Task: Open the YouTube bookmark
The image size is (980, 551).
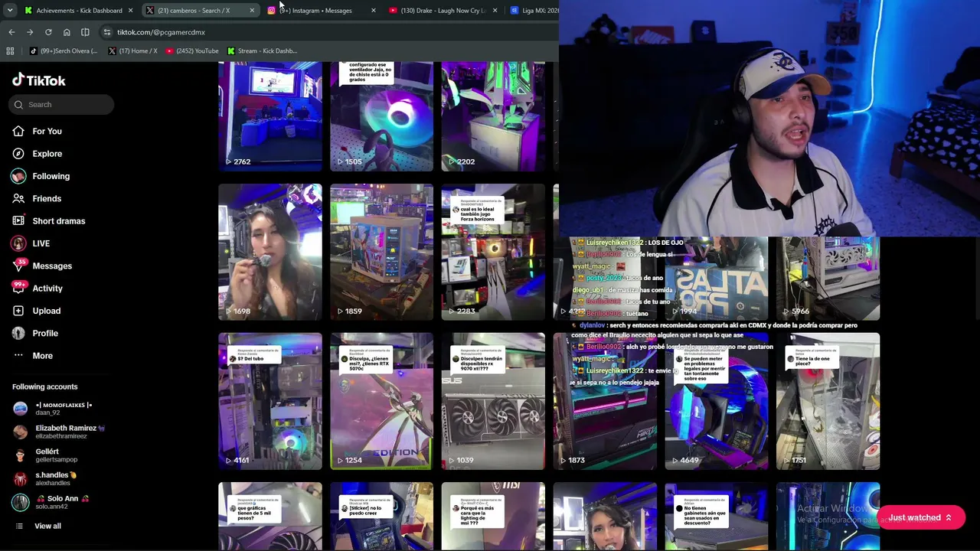Action: (192, 51)
